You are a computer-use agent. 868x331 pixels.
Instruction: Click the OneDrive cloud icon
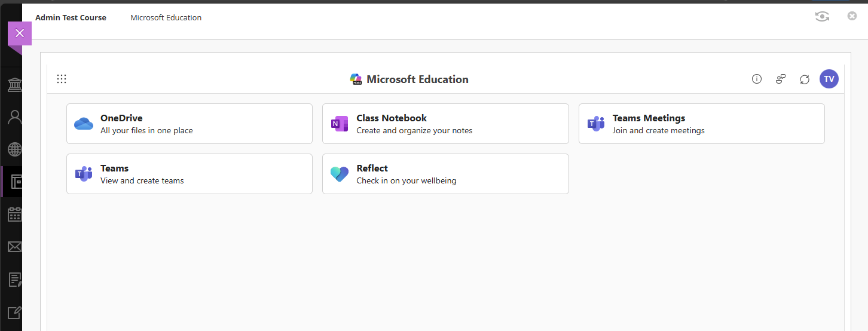[84, 124]
